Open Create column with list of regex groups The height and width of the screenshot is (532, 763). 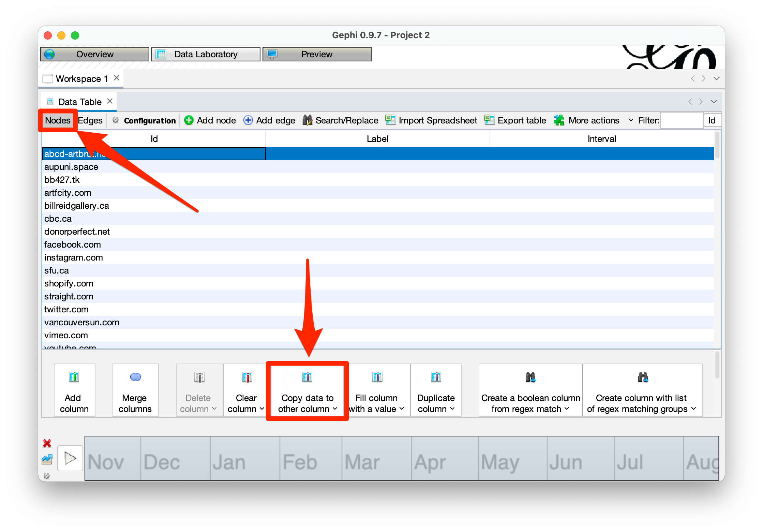(x=642, y=390)
